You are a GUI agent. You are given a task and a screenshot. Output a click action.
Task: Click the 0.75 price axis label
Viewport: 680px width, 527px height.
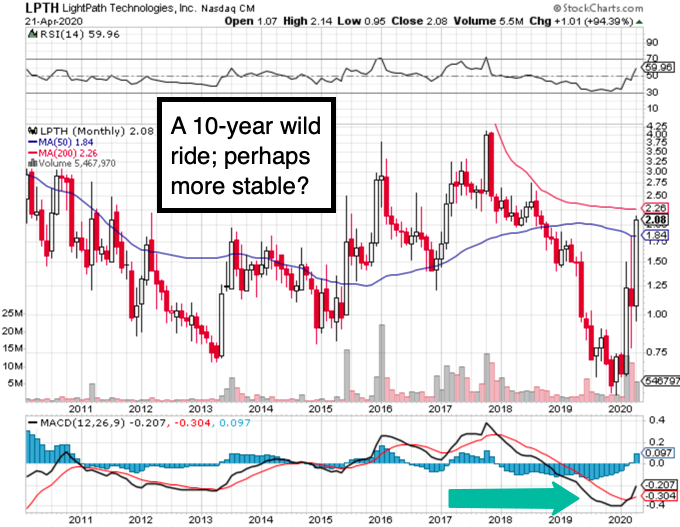[x=657, y=351]
